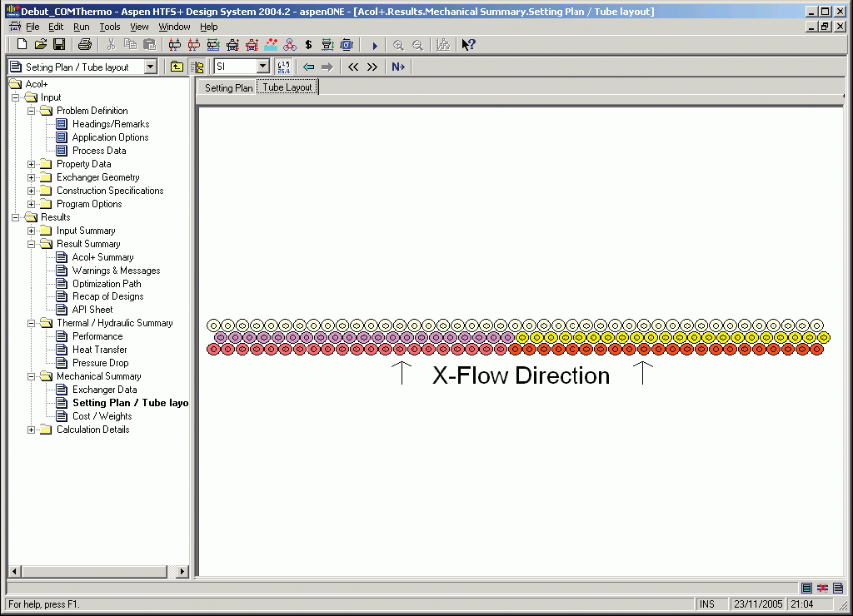Open the Run menu
The height and width of the screenshot is (616, 853).
click(x=82, y=27)
